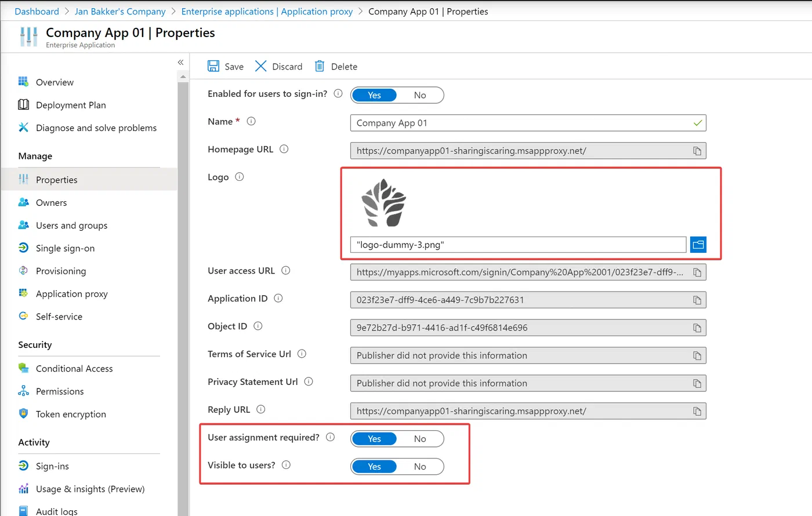This screenshot has width=812, height=516.
Task: Show info tooltip for Reply URL
Action: point(261,409)
